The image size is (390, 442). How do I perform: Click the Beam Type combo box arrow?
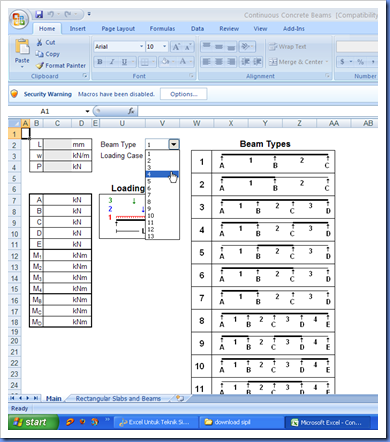click(x=174, y=145)
